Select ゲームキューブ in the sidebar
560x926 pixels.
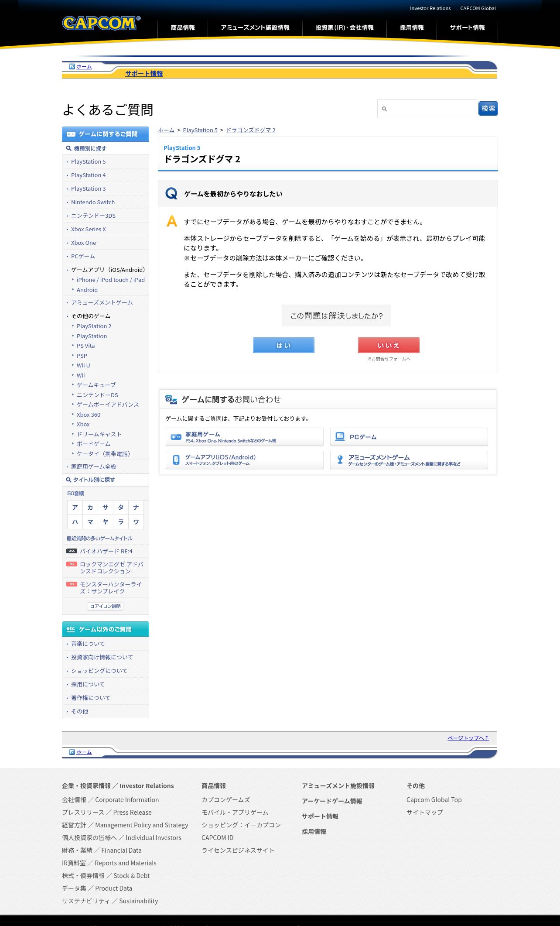96,385
